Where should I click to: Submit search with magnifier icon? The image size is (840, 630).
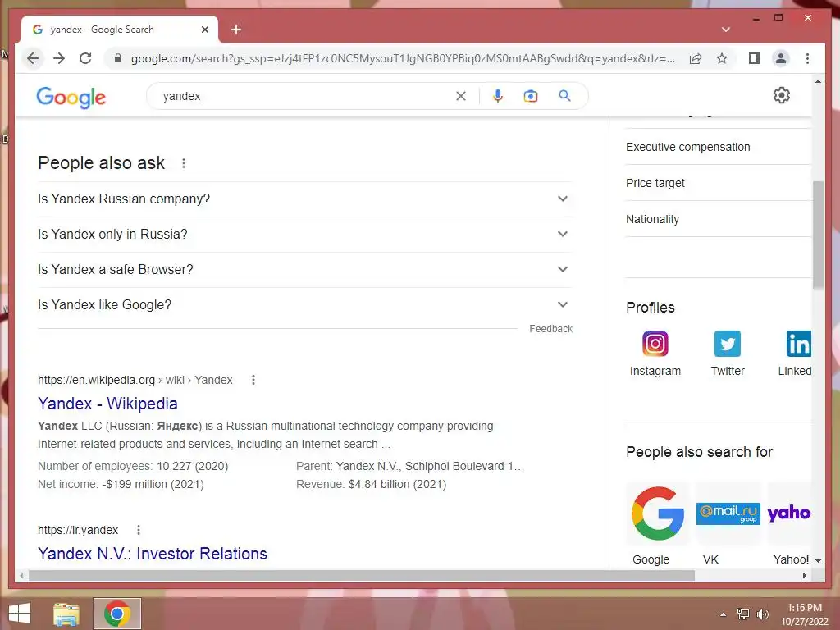(564, 96)
